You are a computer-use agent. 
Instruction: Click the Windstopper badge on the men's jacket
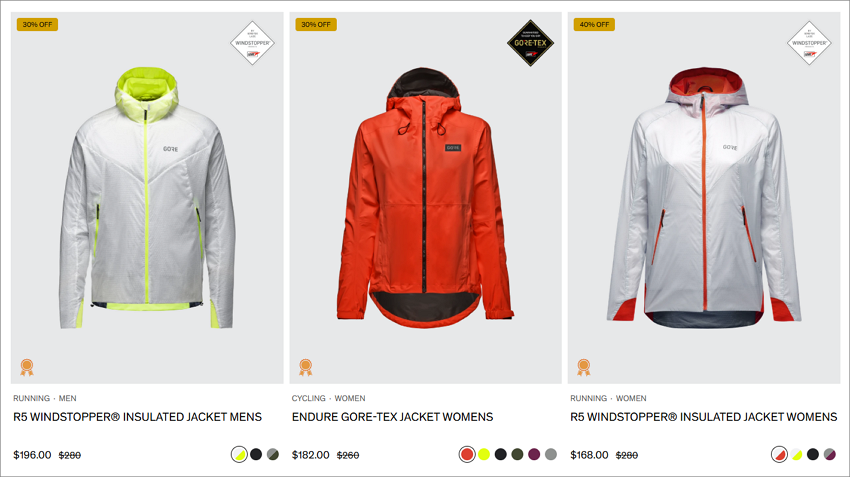tap(253, 43)
